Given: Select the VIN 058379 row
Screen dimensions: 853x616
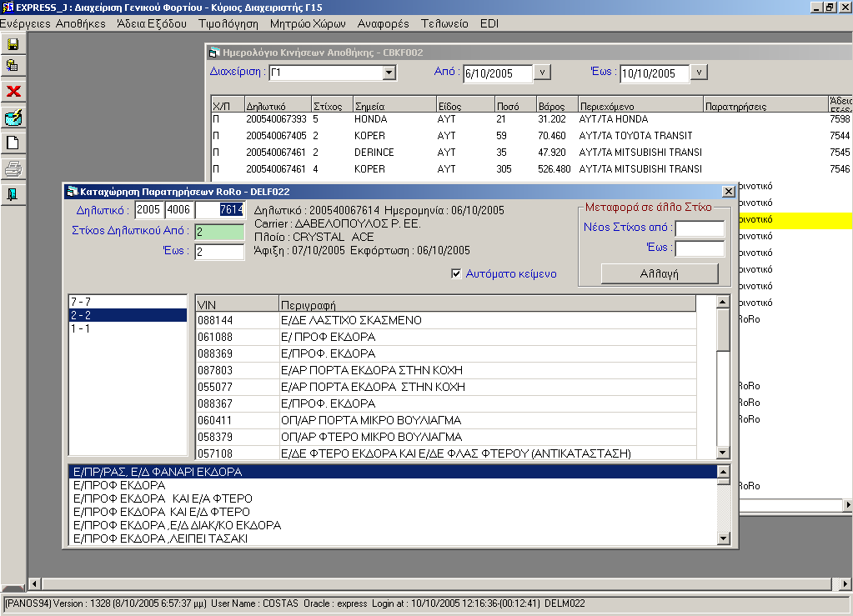Looking at the screenshot, I should point(446,437).
